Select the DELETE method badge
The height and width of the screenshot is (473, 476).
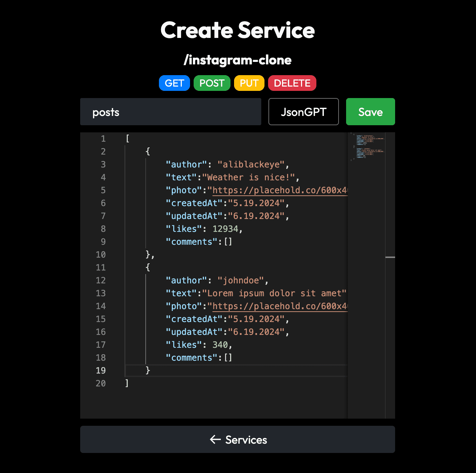point(292,83)
